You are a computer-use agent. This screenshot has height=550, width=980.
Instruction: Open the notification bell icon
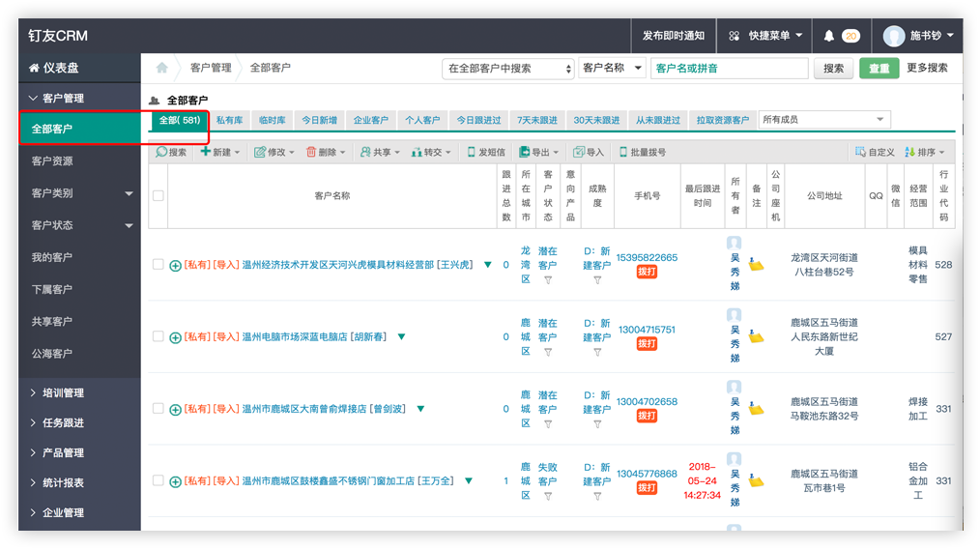(x=829, y=36)
